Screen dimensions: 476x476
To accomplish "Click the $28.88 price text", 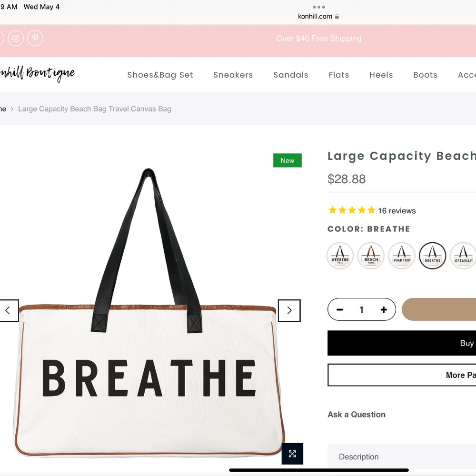I will pyautogui.click(x=347, y=179).
